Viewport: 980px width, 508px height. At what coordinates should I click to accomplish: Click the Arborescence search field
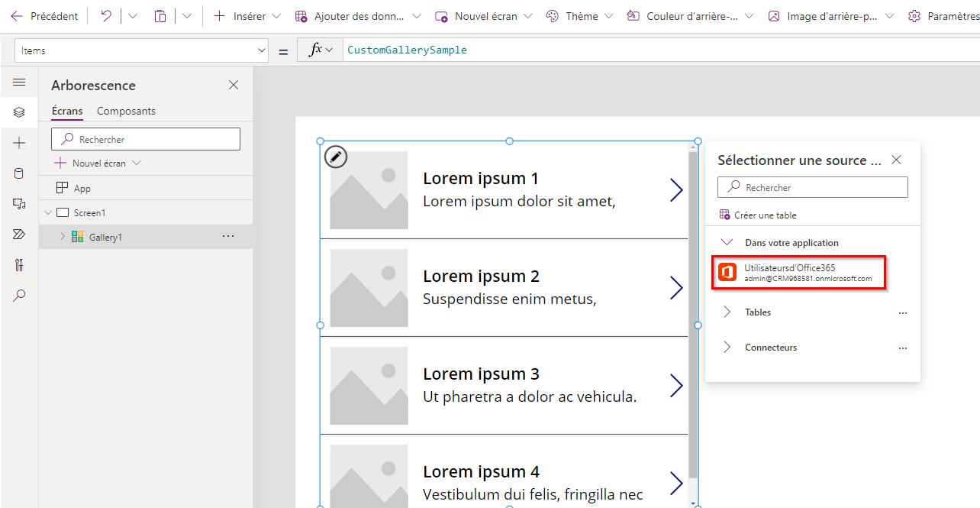[146, 139]
